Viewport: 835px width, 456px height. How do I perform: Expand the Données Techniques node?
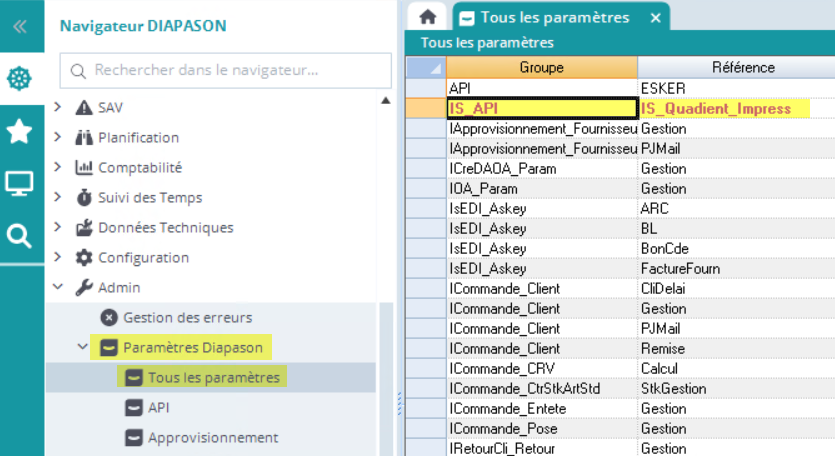pyautogui.click(x=58, y=227)
